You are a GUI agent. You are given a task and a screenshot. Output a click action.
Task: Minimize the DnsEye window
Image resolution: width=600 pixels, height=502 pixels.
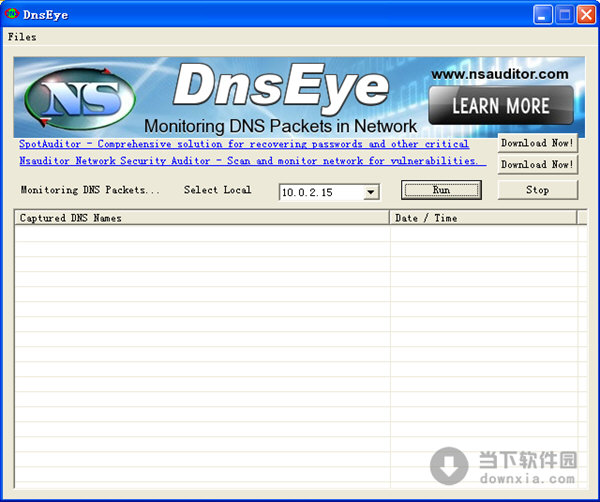point(544,15)
